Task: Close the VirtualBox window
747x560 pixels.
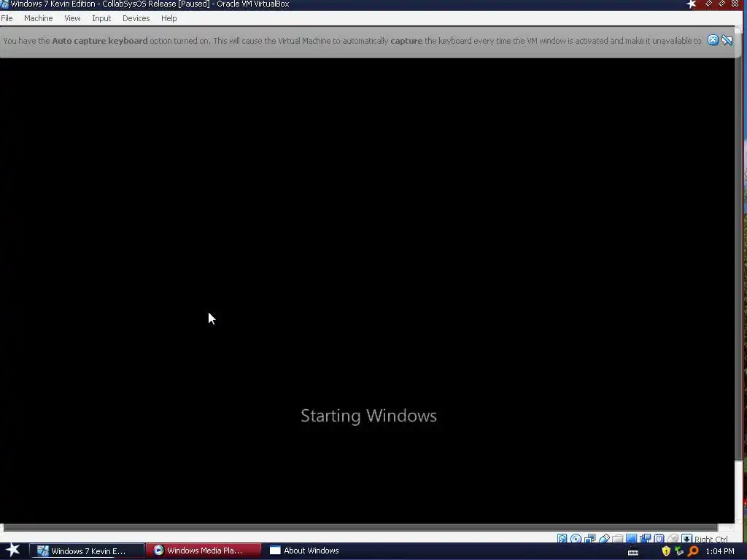Action: pos(735,4)
